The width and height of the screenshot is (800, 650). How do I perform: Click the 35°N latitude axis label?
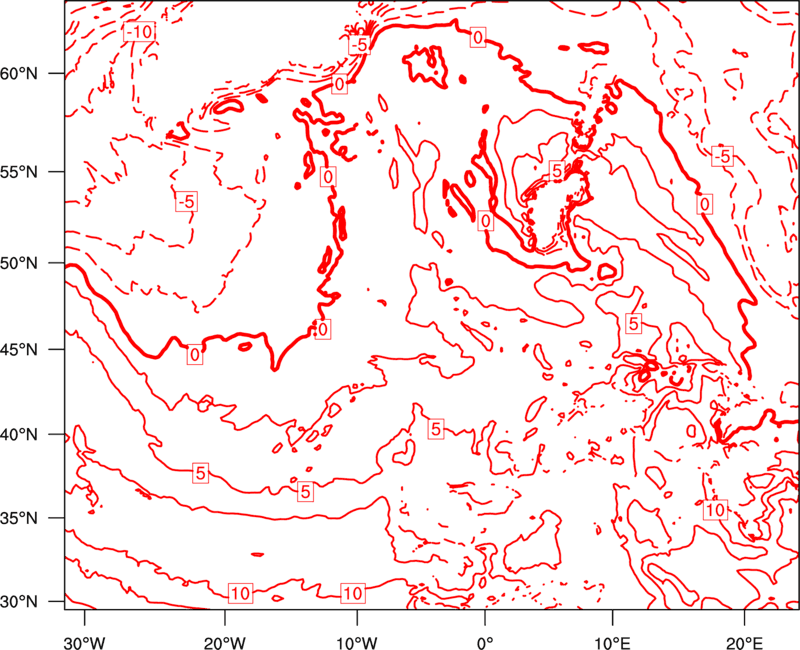(x=19, y=518)
